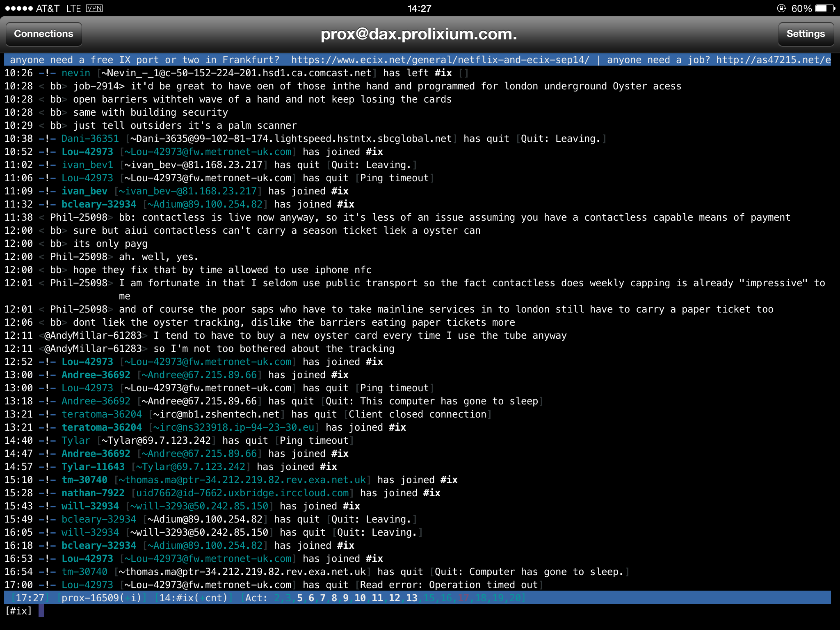The image size is (840, 630).
Task: Tap the 'its only payg' message
Action: pos(110,244)
